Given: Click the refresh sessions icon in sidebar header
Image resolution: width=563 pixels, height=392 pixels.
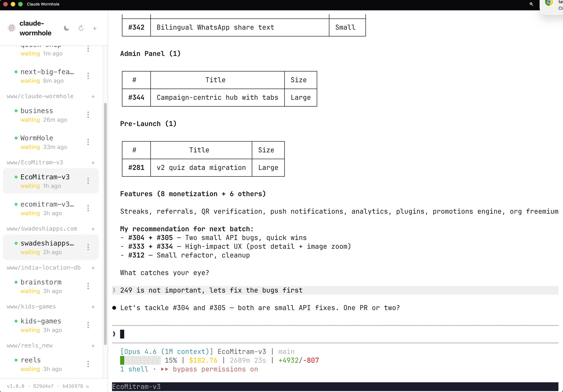Looking at the screenshot, I should [81, 28].
